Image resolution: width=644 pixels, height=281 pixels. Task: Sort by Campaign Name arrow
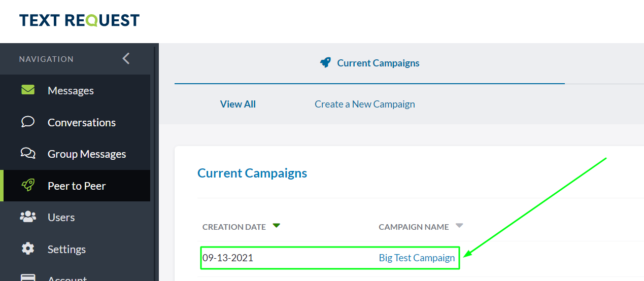[459, 226]
